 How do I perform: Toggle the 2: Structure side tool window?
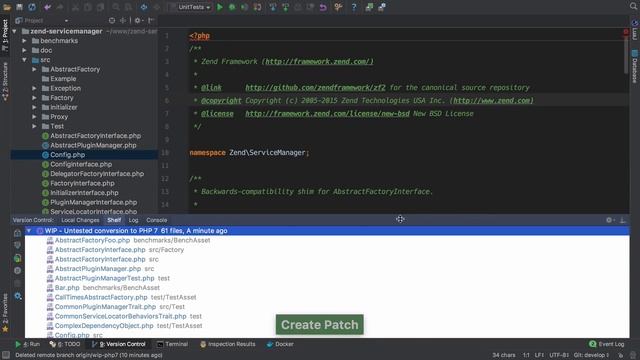5,81
